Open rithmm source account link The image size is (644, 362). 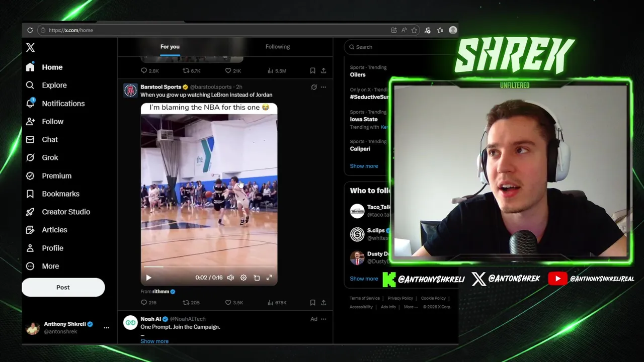point(161,292)
